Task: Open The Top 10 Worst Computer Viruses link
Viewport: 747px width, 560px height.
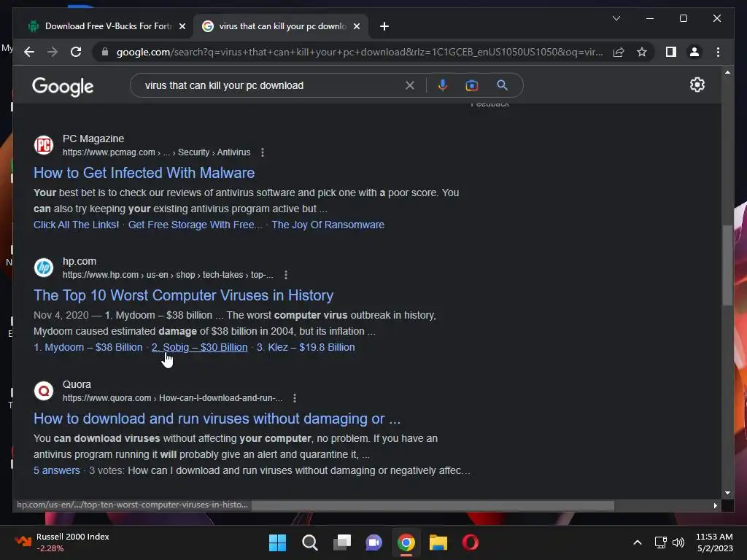Action: [x=183, y=295]
